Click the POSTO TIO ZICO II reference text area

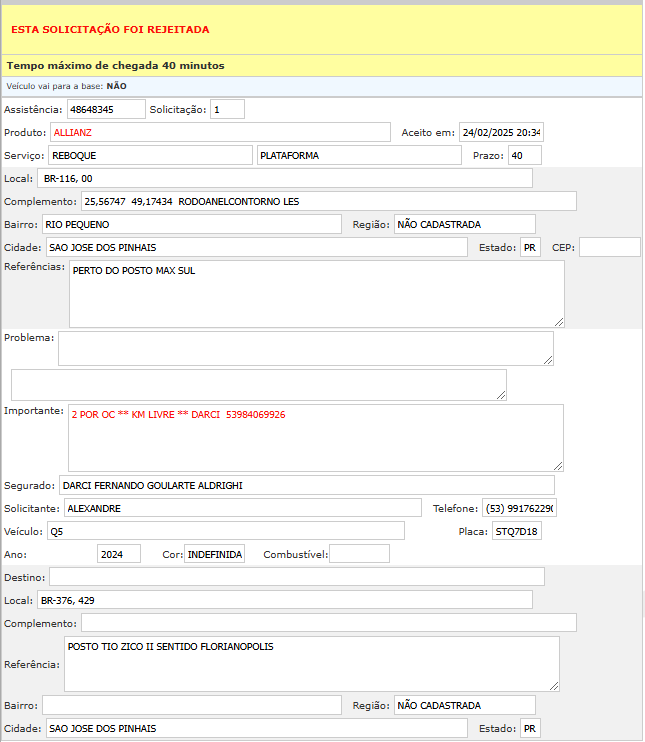(x=310, y=663)
